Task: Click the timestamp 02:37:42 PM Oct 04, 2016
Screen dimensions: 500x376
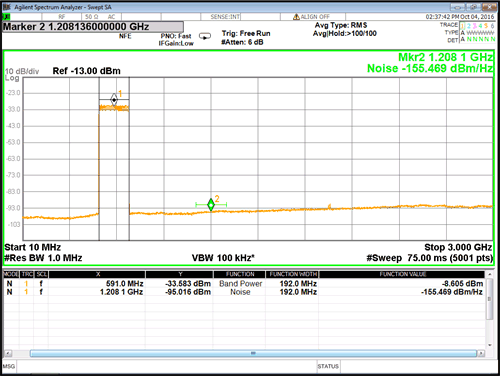Action: [460, 17]
